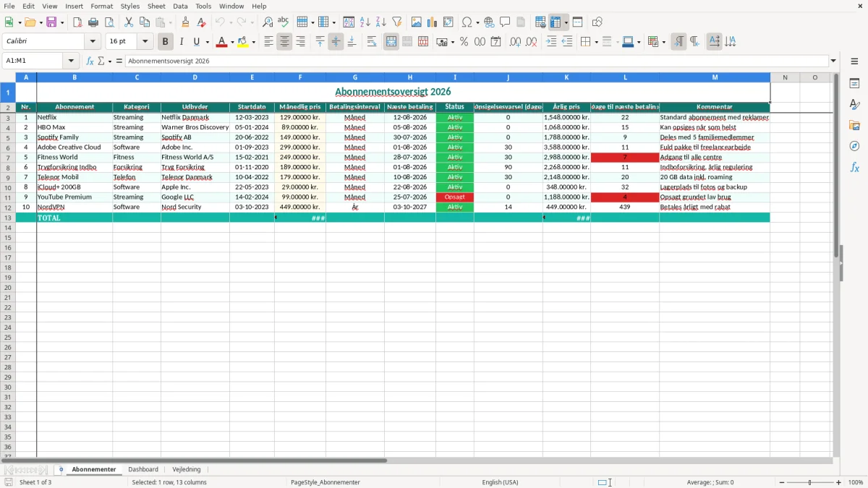This screenshot has width=868, height=488.
Task: Open the special character dropdown arrow
Action: click(477, 22)
